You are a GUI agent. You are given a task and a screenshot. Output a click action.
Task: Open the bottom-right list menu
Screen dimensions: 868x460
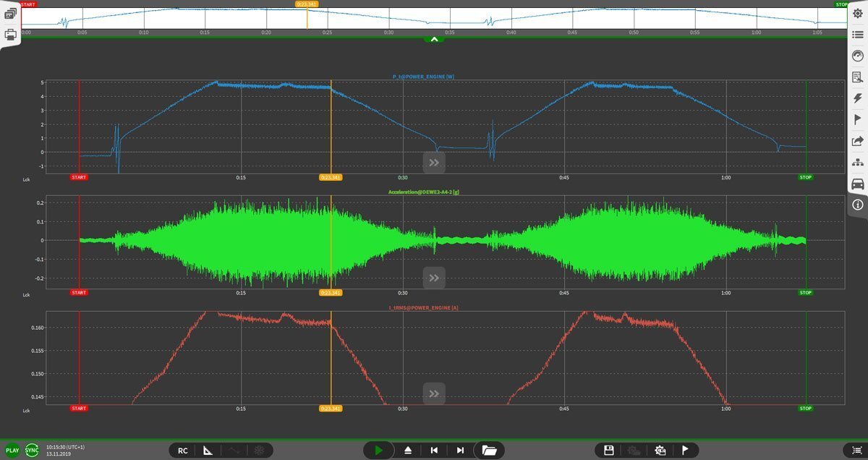[x=856, y=451]
